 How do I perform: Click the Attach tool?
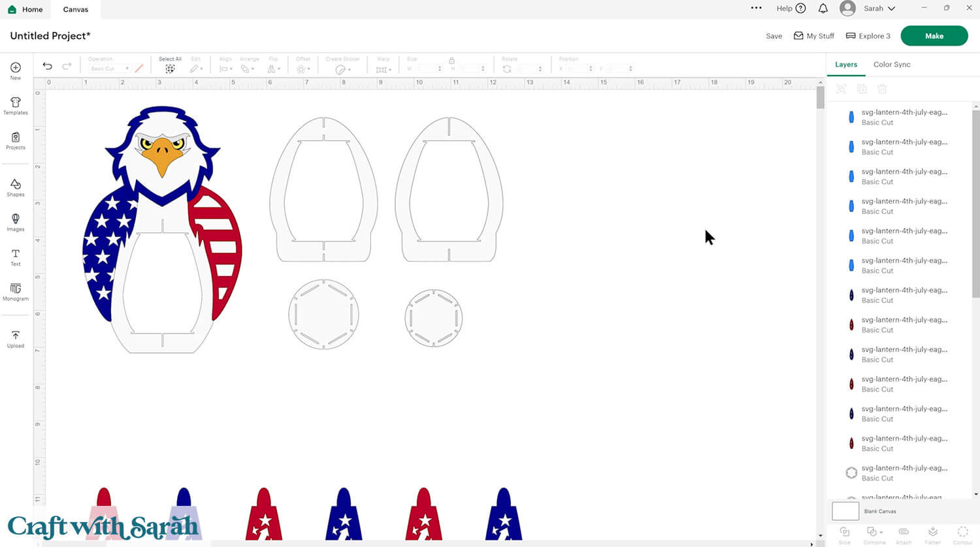coord(904,535)
